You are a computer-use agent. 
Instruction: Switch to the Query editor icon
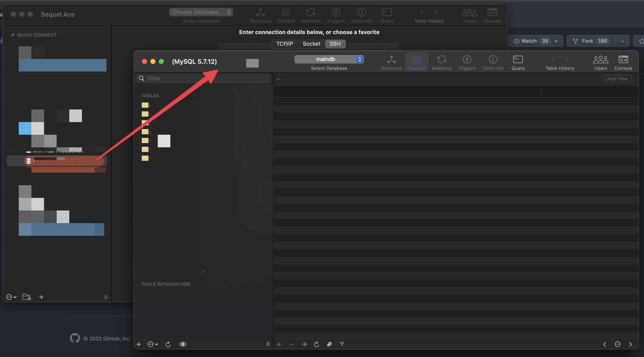tap(518, 62)
